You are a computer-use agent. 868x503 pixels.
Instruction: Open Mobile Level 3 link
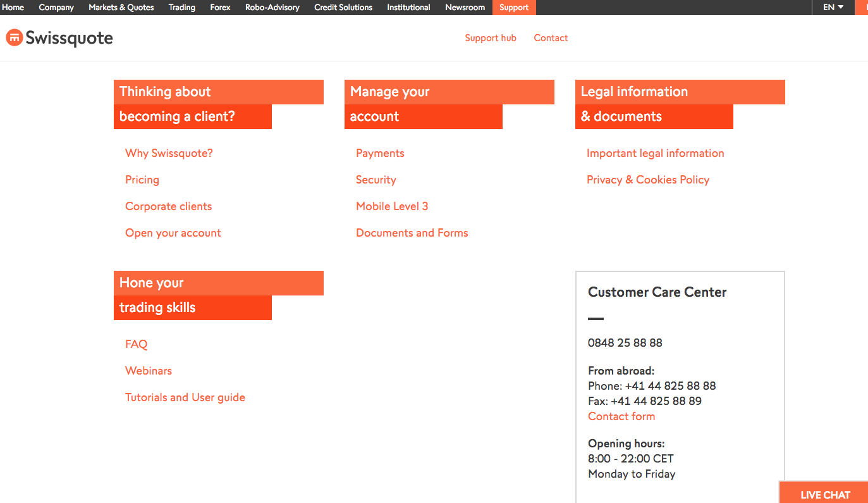coord(392,206)
